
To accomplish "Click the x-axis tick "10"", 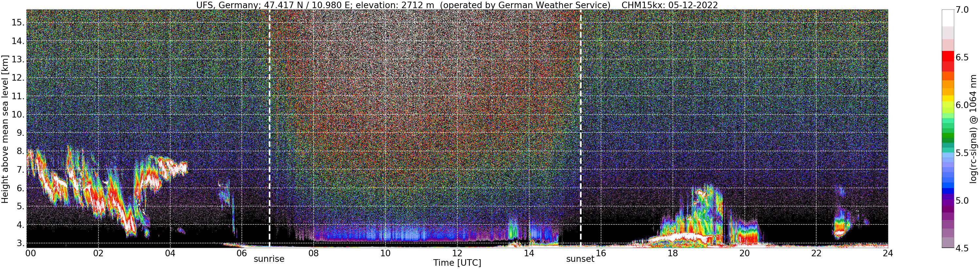I will 385,253.
